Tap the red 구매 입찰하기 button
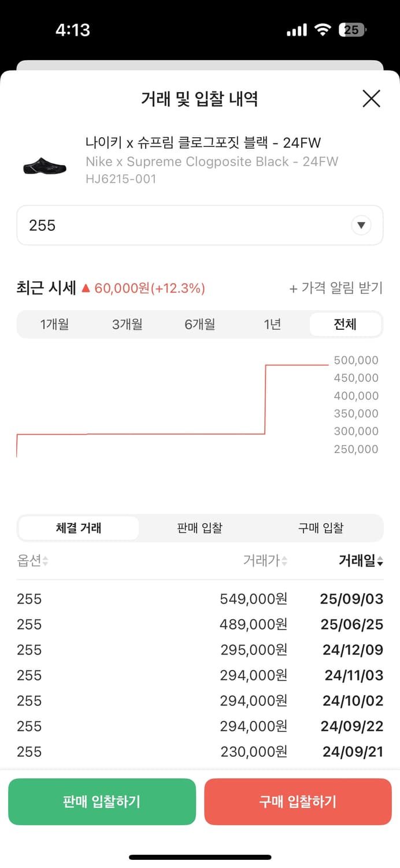 pos(298,801)
